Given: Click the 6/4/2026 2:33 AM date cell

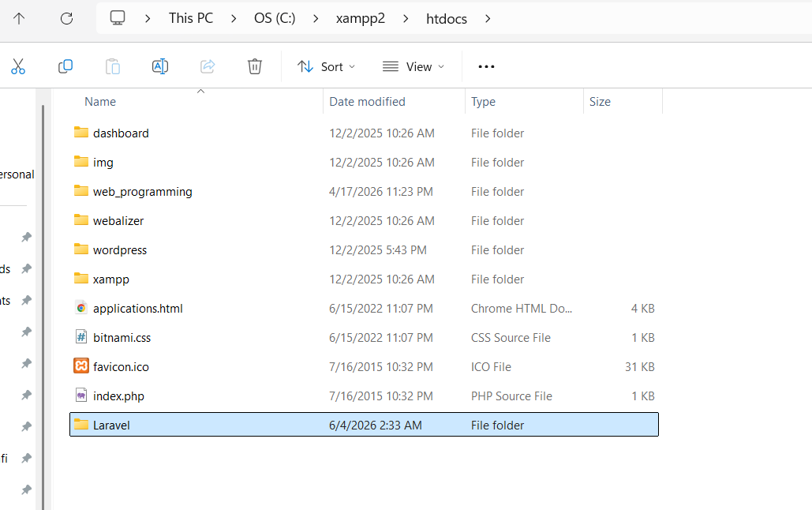Looking at the screenshot, I should (x=376, y=425).
